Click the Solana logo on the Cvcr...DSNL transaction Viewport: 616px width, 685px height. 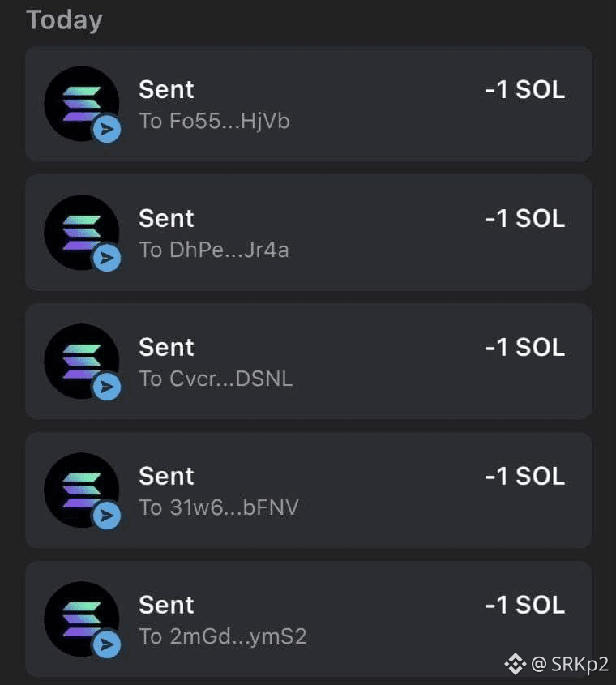click(82, 362)
